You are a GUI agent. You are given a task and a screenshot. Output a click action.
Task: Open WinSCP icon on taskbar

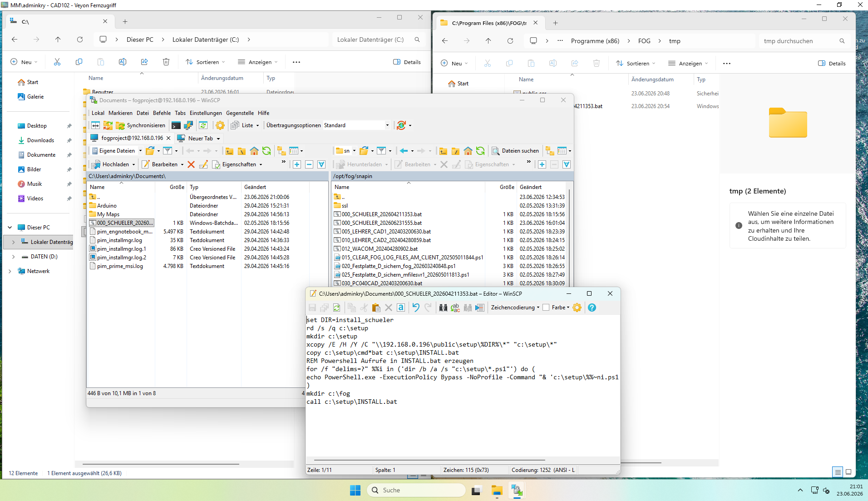[517, 490]
